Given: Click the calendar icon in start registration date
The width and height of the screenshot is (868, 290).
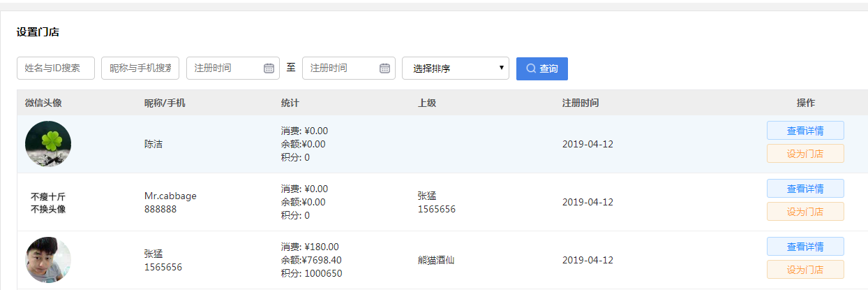Looking at the screenshot, I should [269, 68].
